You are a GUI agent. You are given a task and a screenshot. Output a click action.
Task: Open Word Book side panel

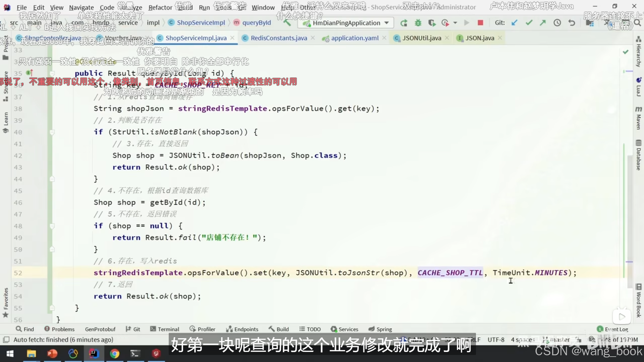tap(639, 301)
